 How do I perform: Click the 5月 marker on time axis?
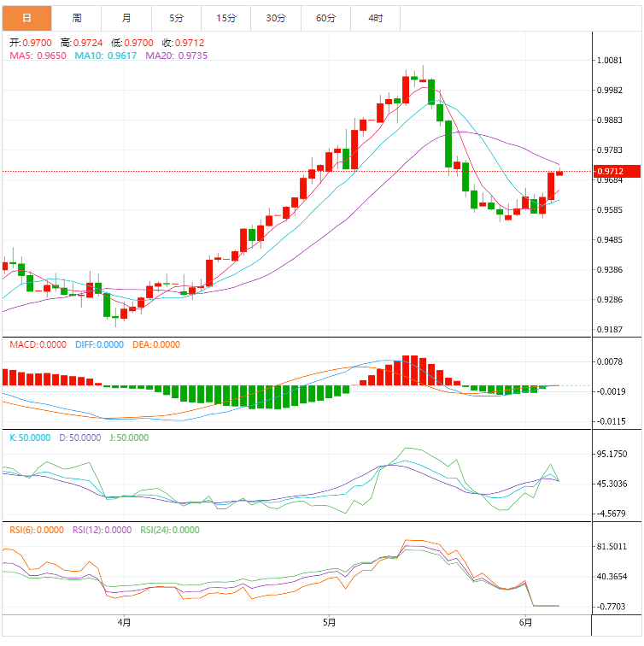[329, 622]
